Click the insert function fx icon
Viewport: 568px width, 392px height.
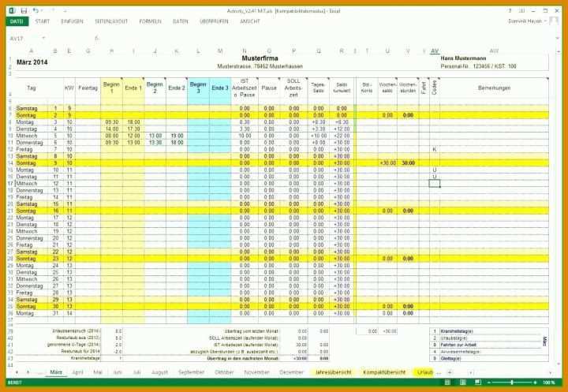pos(96,38)
